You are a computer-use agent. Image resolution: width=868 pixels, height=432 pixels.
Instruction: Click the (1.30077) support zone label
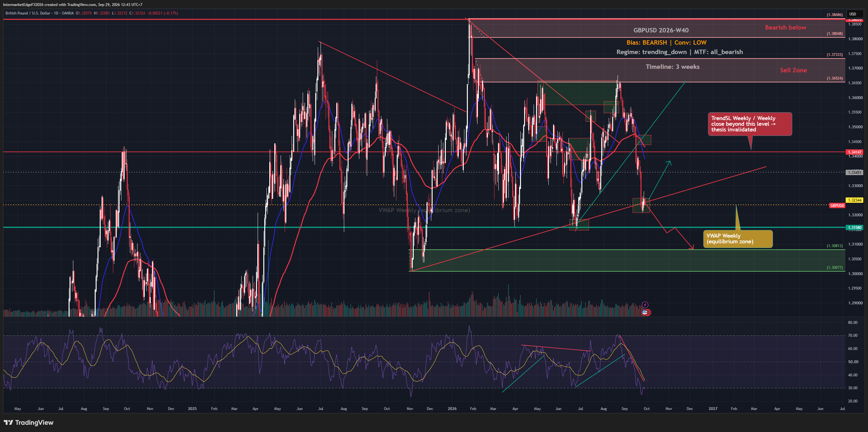[834, 268]
